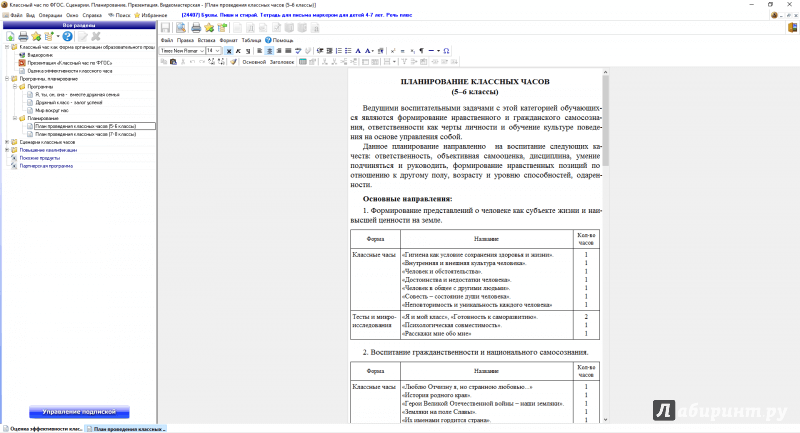
Task: Click the font color A icon
Action: (358, 51)
